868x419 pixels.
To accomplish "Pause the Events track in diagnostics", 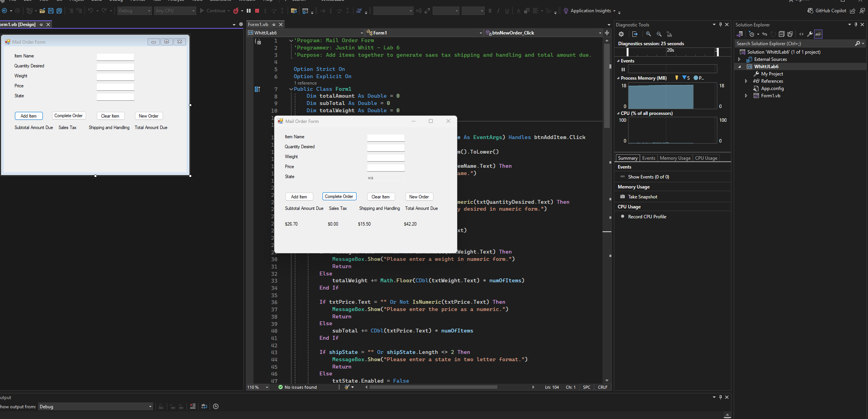I will [x=623, y=69].
